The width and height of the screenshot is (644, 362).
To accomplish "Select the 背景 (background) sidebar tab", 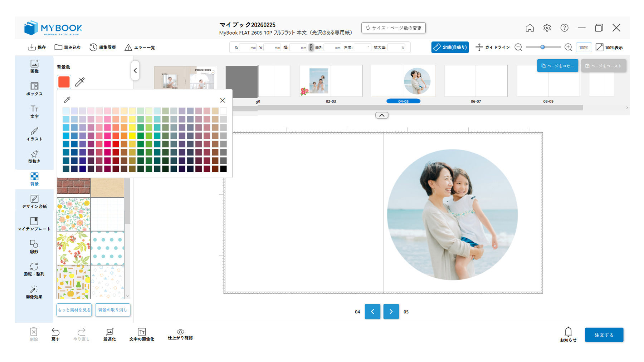I will tap(34, 179).
